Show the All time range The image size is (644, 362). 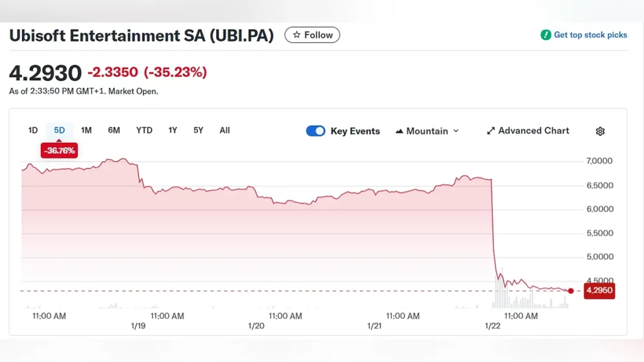[225, 130]
